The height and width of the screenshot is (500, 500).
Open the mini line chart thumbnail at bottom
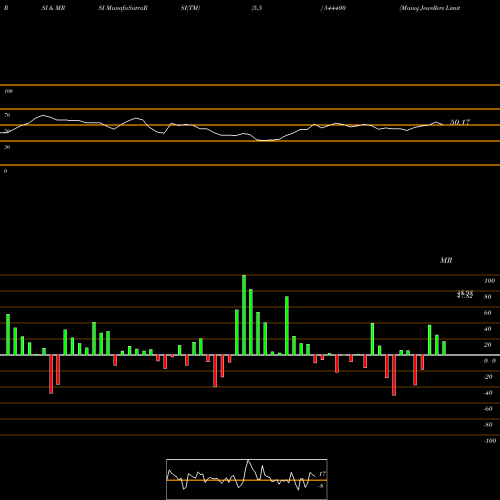pos(247,479)
